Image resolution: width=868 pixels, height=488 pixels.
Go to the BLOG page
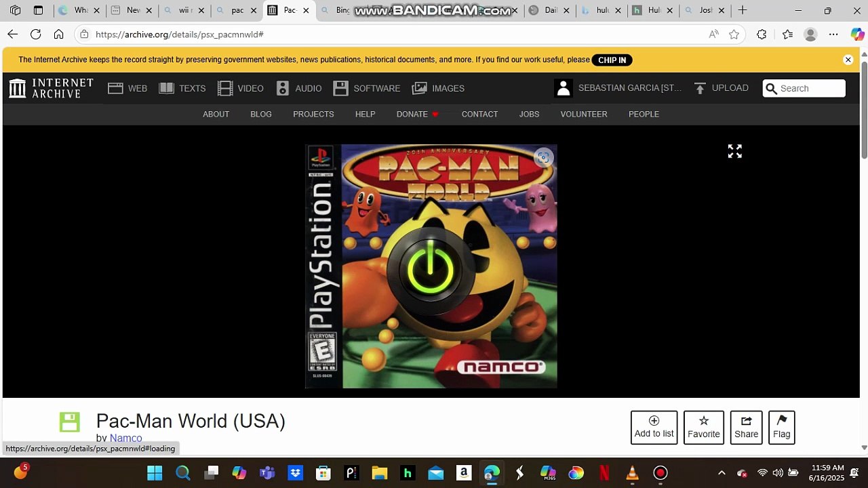point(261,114)
